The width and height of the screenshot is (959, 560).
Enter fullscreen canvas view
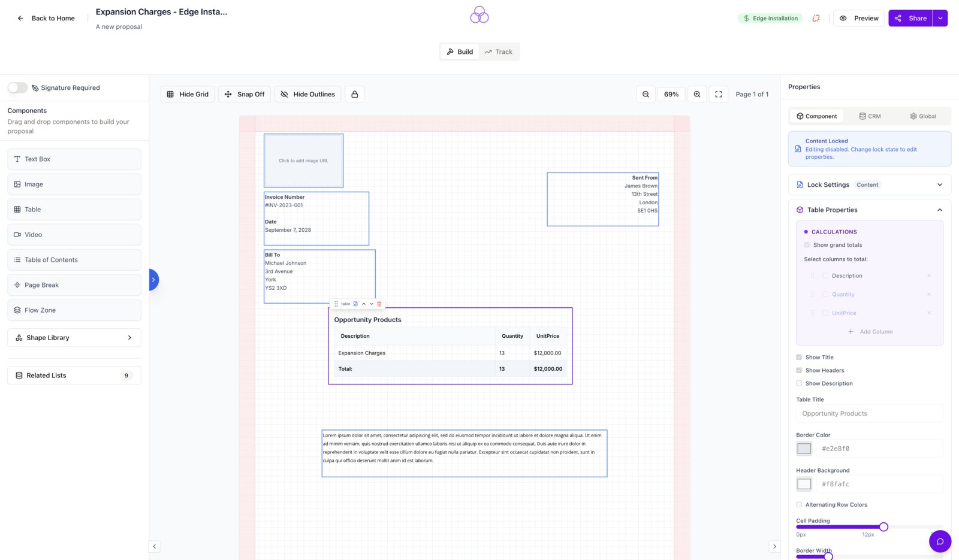tap(719, 94)
